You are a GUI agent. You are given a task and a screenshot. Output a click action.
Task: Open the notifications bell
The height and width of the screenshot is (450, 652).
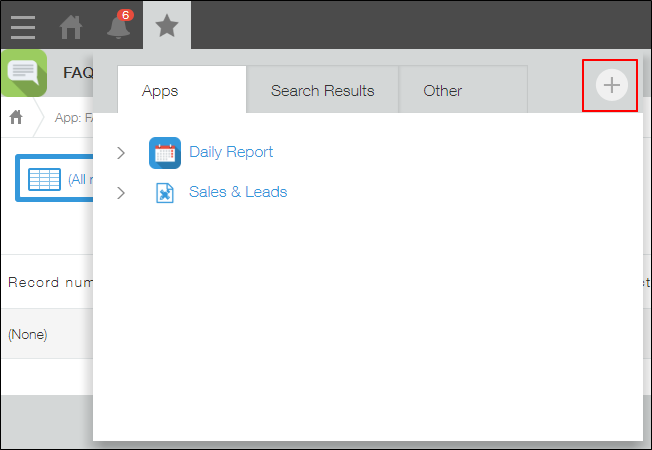point(118,26)
